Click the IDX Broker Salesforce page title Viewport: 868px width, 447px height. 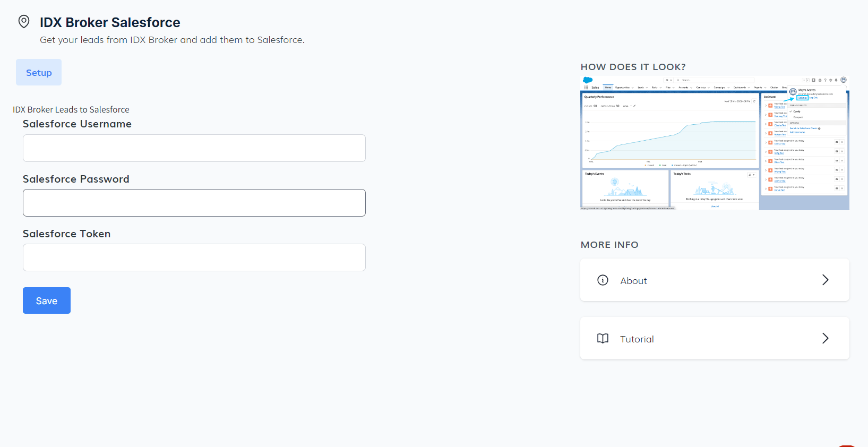point(110,22)
